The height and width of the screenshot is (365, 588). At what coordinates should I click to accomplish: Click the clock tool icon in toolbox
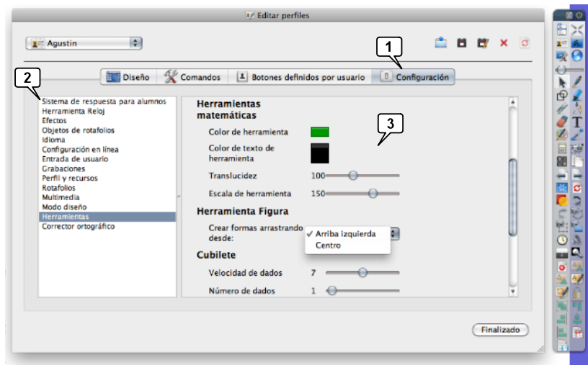[562, 239]
